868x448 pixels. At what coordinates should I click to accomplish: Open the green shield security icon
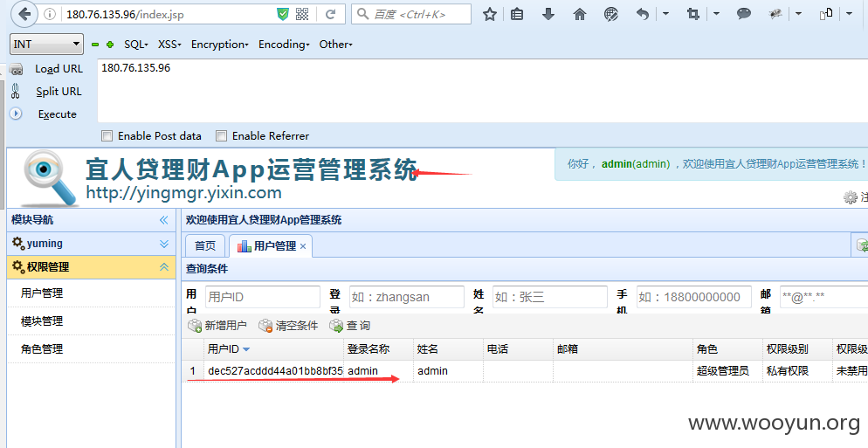click(283, 14)
